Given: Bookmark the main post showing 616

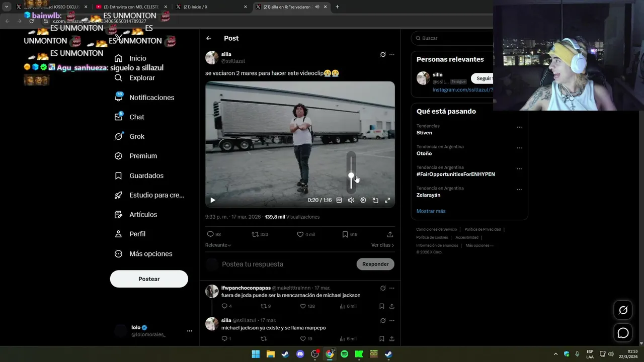Looking at the screenshot, I should pos(350,234).
